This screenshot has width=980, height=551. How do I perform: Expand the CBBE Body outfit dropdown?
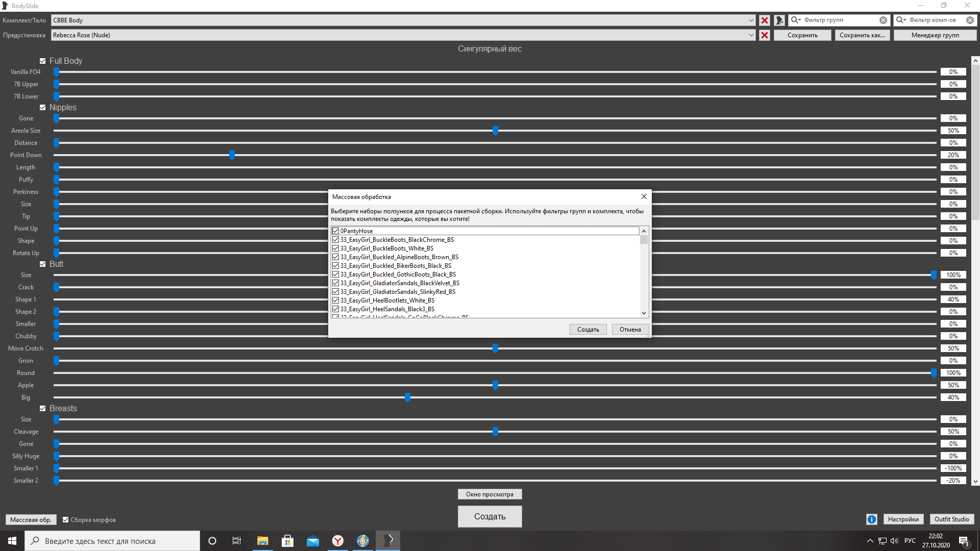tap(751, 20)
